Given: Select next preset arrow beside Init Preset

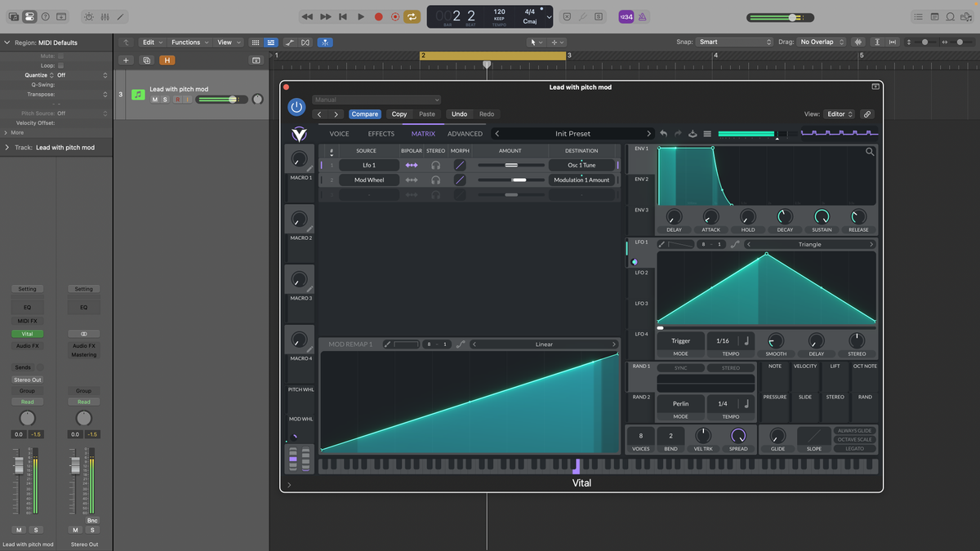Looking at the screenshot, I should click(649, 134).
